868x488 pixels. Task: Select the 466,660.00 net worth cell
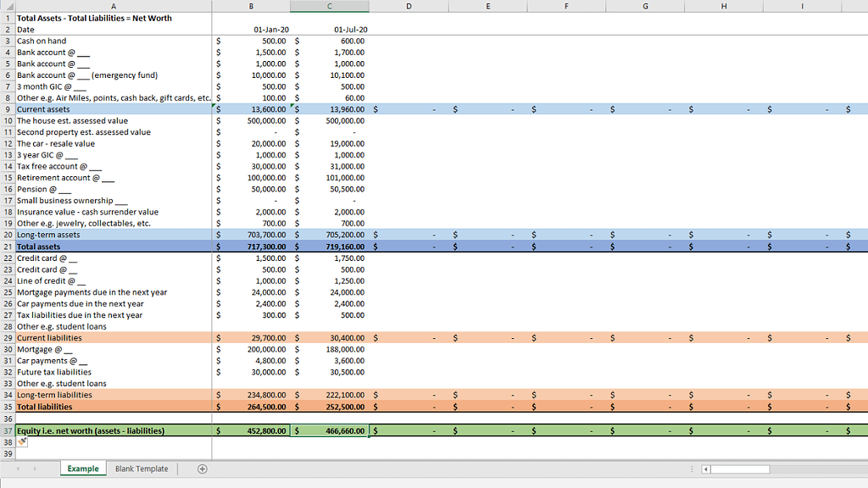(x=330, y=430)
